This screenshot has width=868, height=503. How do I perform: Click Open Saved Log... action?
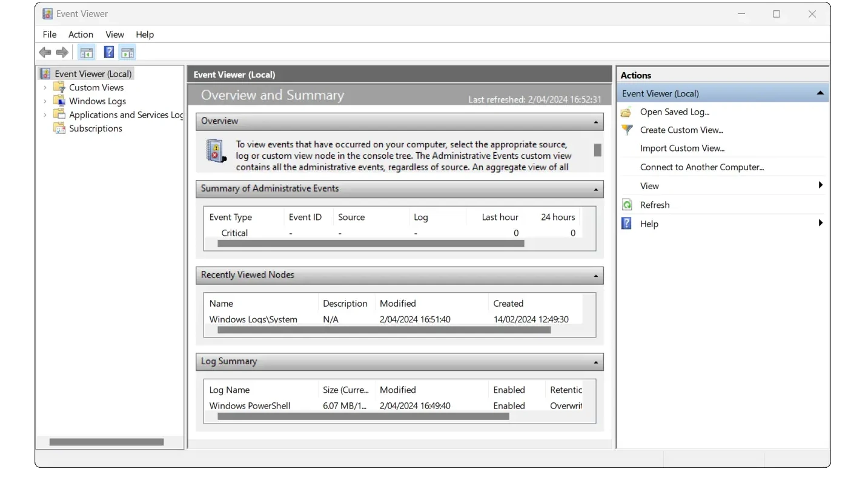tap(675, 112)
